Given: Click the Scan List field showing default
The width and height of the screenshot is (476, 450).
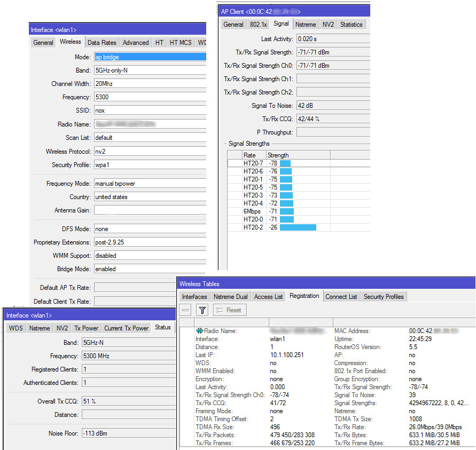Looking at the screenshot, I should click(x=150, y=138).
